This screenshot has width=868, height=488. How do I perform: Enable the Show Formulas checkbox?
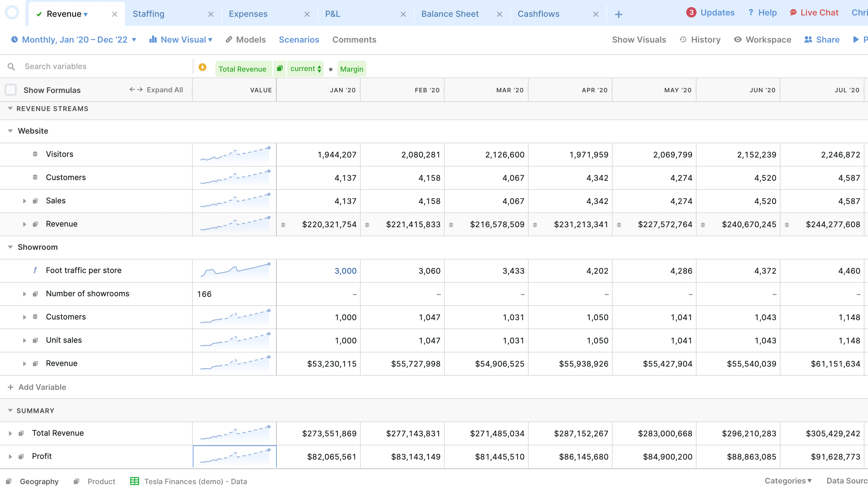[11, 90]
